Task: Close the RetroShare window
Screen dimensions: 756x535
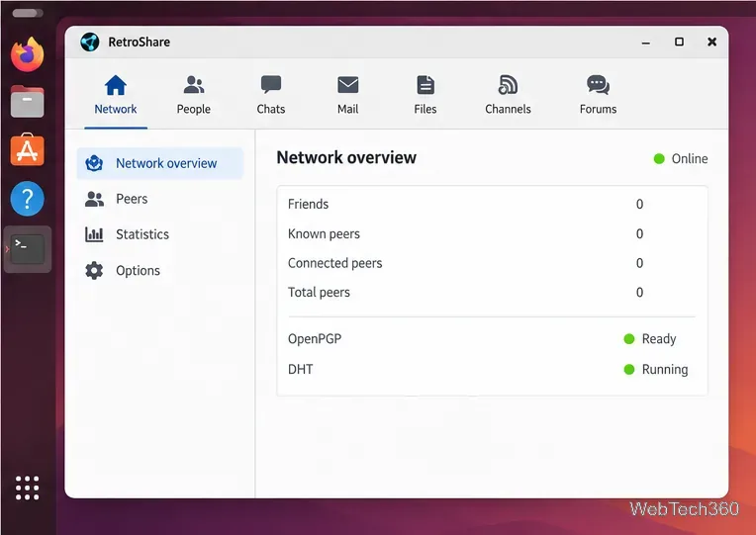Action: tap(711, 42)
